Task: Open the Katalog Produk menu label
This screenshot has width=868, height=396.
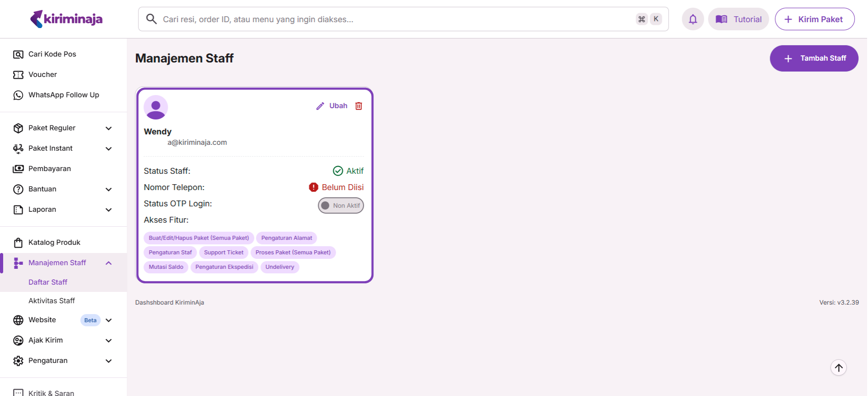Action: (54, 242)
